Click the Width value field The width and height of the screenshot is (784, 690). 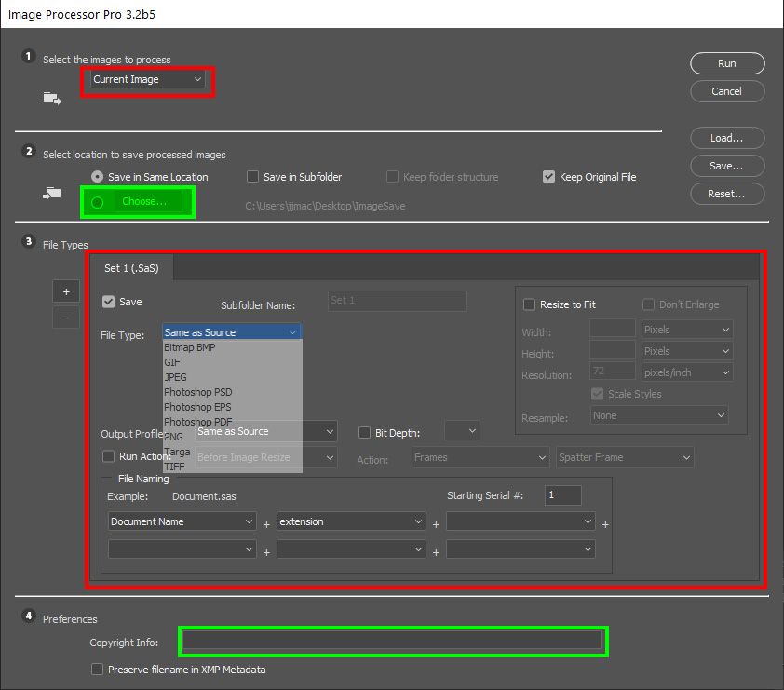point(613,330)
